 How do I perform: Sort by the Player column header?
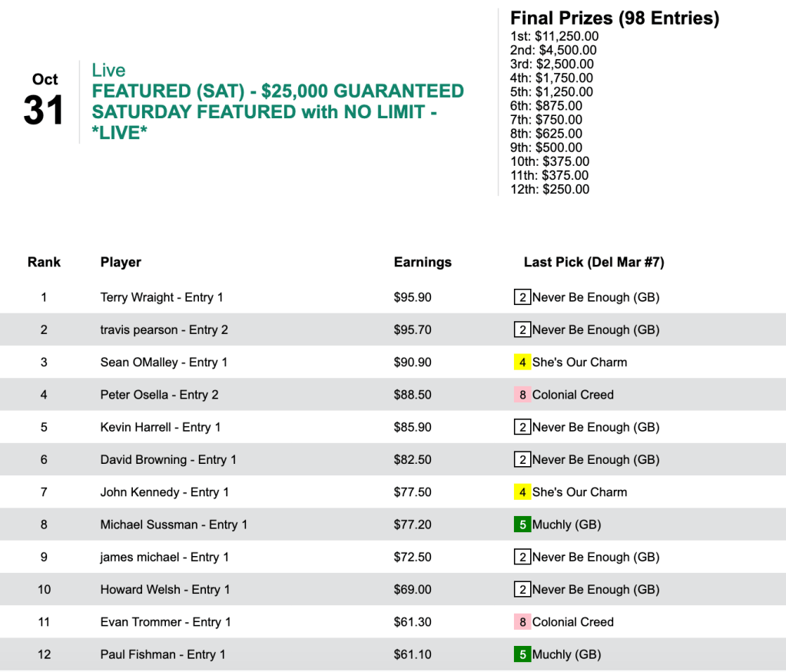[121, 262]
